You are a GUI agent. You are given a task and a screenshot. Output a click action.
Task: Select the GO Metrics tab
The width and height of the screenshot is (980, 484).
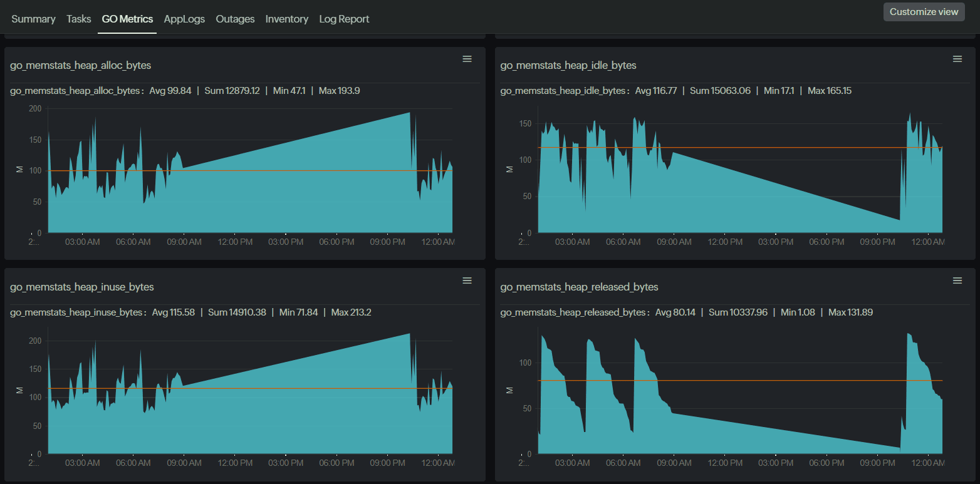[127, 19]
